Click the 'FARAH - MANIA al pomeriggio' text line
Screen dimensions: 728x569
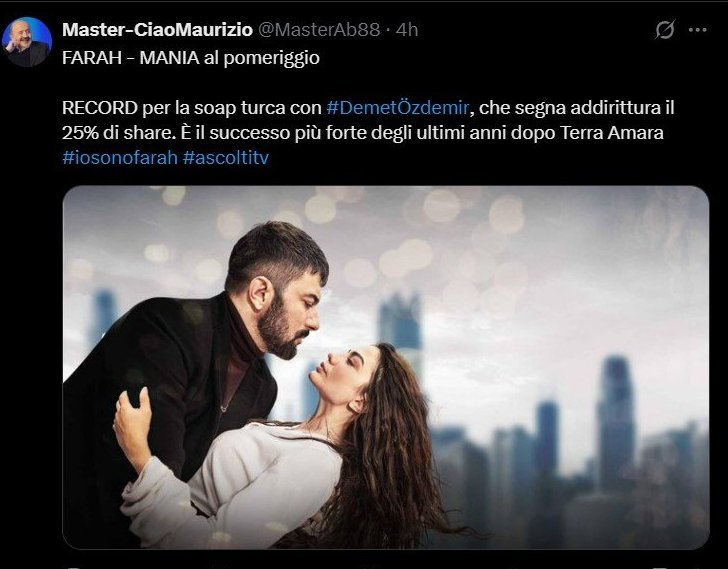point(191,58)
